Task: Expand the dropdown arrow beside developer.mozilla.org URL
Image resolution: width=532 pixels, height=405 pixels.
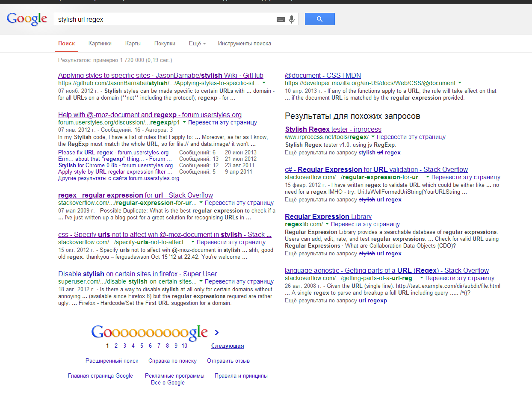Action: click(x=461, y=83)
